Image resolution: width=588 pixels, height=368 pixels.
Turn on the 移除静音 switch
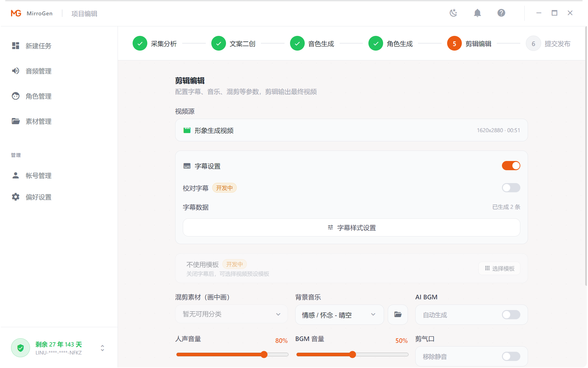point(511,356)
